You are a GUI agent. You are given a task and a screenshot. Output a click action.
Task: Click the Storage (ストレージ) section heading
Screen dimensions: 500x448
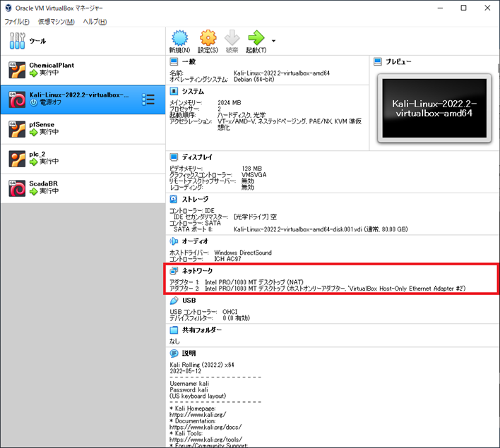195,199
